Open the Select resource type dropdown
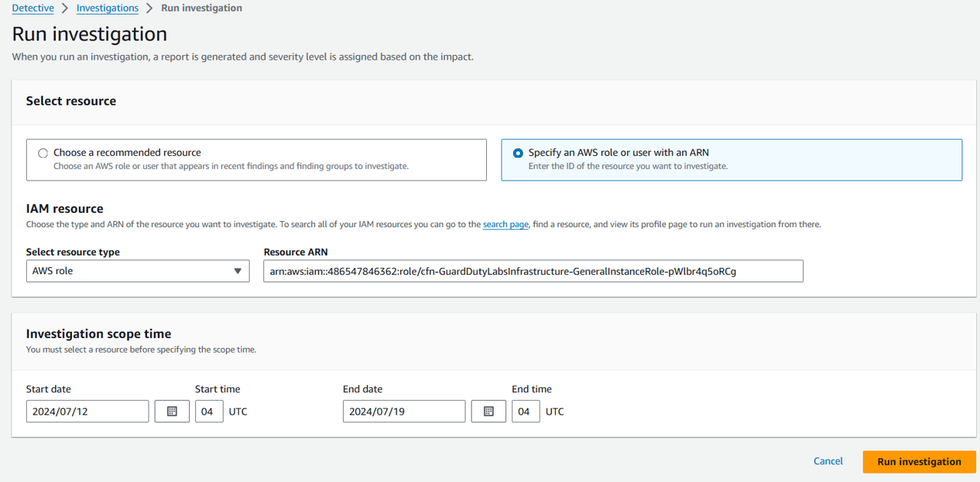The image size is (980, 482). pos(138,271)
